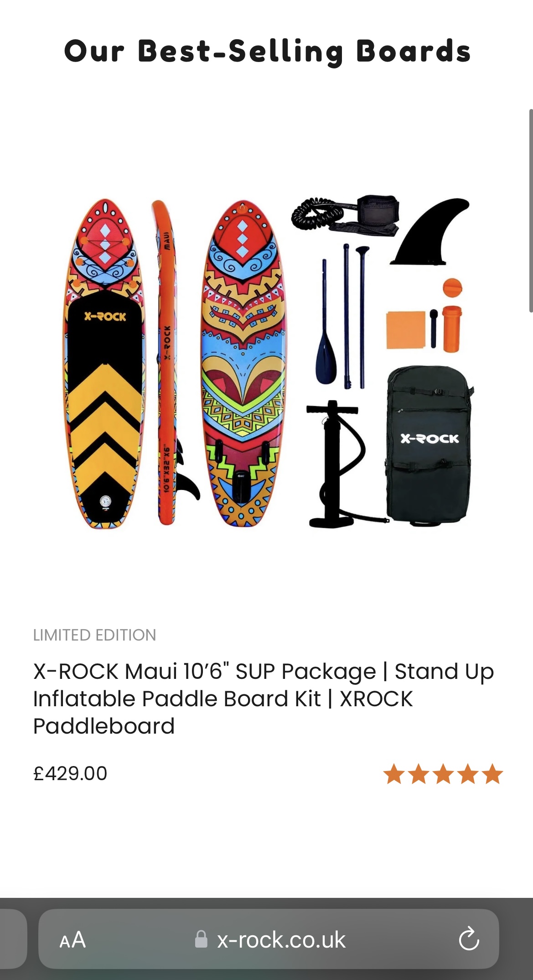Open the X-ROCK Maui 10'6" SUP Package link

[x=264, y=699]
